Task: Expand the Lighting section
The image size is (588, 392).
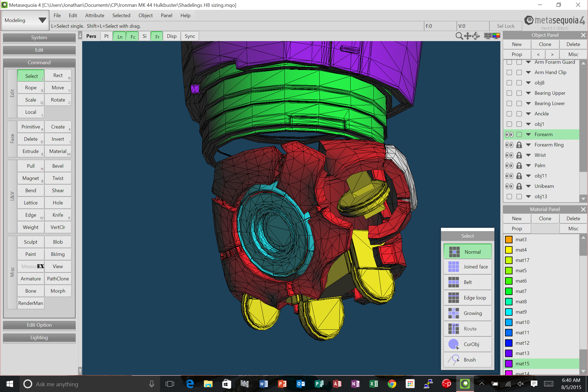Action: (x=39, y=338)
